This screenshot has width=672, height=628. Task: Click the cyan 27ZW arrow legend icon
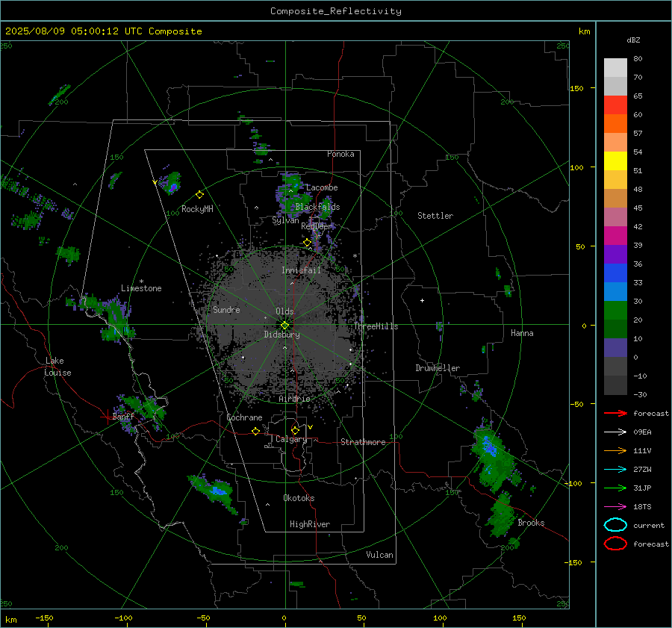[615, 470]
